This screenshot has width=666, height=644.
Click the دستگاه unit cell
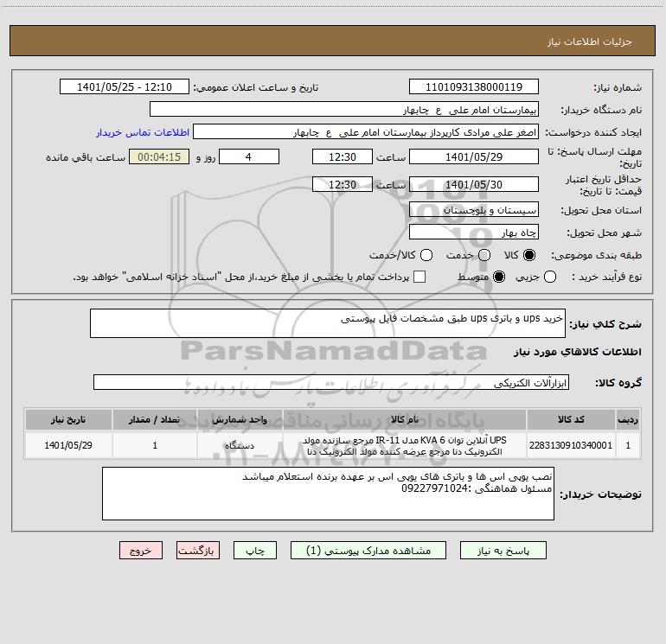click(x=240, y=445)
